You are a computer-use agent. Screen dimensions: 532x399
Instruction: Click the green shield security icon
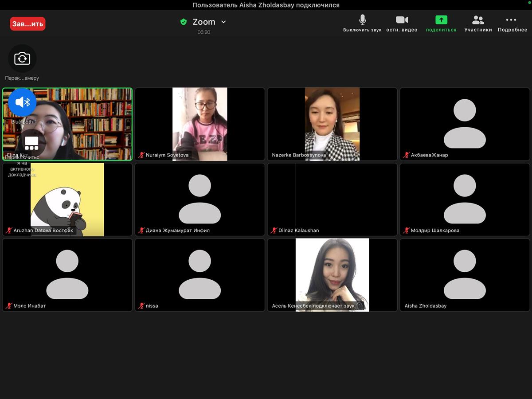point(184,22)
